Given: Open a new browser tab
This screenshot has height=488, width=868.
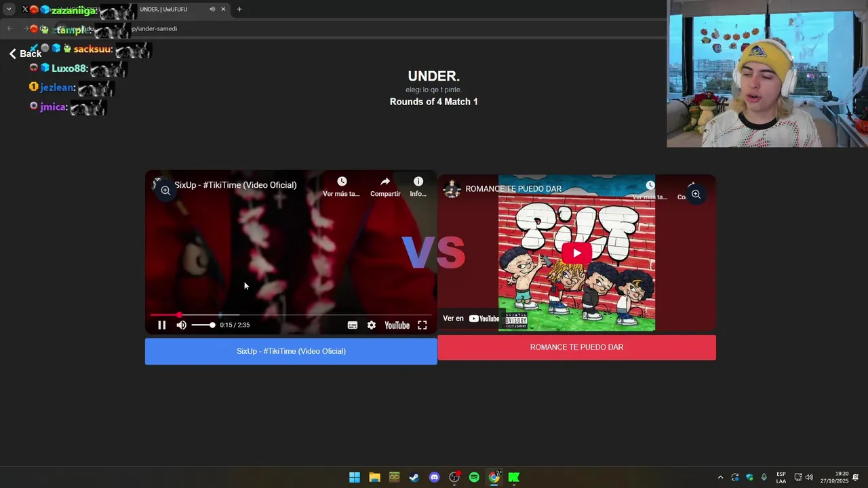Looking at the screenshot, I should (239, 9).
